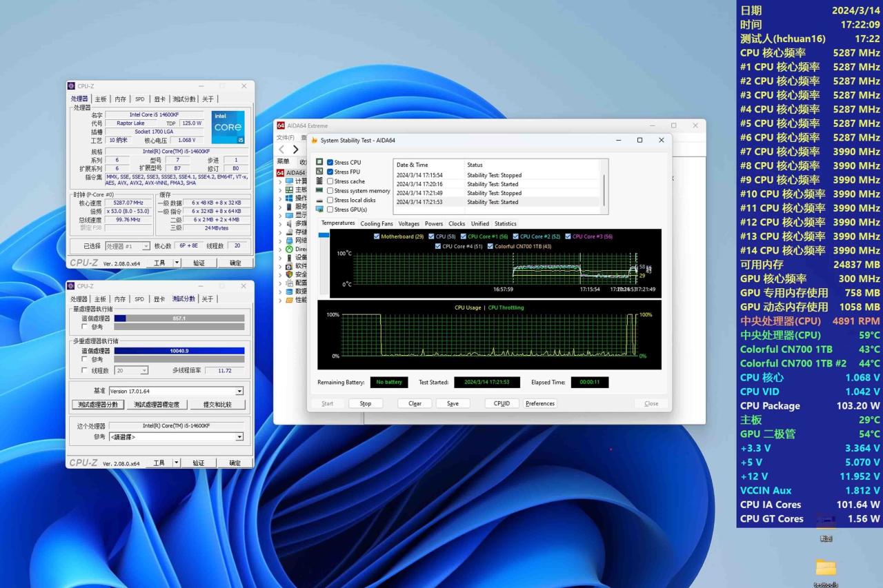
Task: Click the blue graph scale slider left of temperature chart
Action: (x=324, y=236)
